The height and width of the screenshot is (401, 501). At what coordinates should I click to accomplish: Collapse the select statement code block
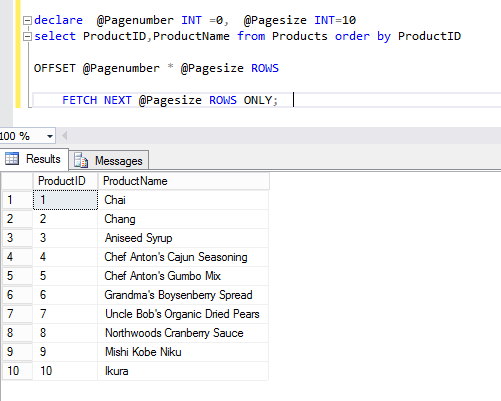(x=27, y=36)
